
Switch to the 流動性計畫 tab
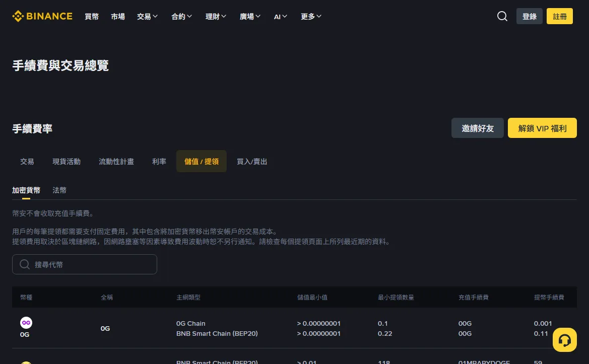click(116, 162)
